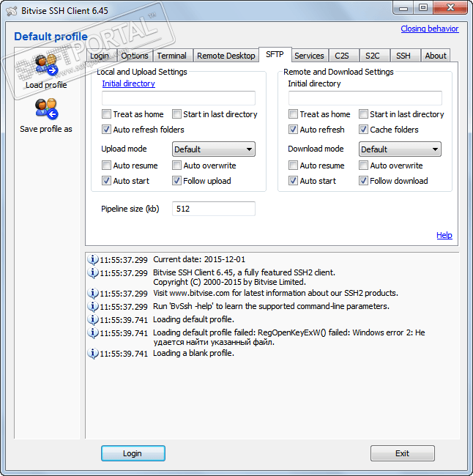The image size is (473, 476).
Task: Toggle Cache folders checkbox
Action: pos(363,130)
